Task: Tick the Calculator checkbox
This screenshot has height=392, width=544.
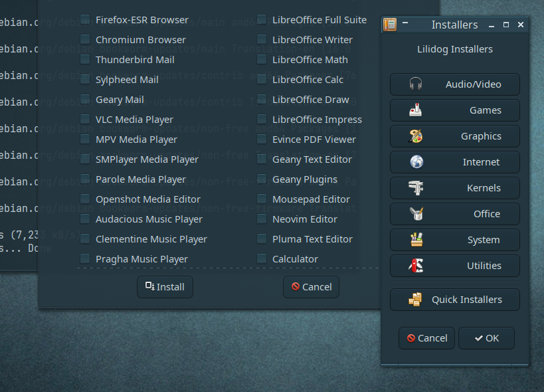Action: point(262,258)
